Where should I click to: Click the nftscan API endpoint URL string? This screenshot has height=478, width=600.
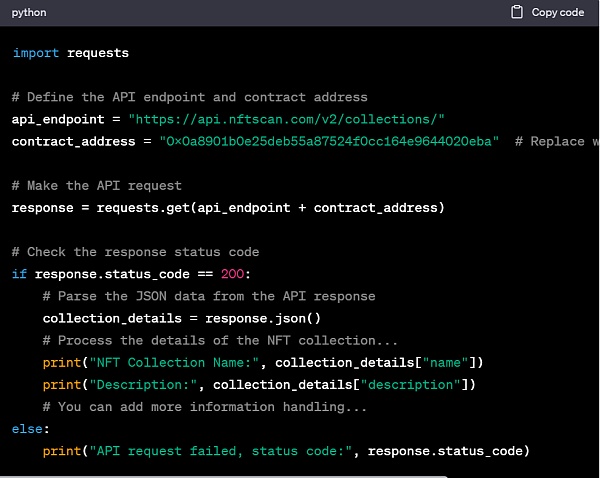[286, 119]
